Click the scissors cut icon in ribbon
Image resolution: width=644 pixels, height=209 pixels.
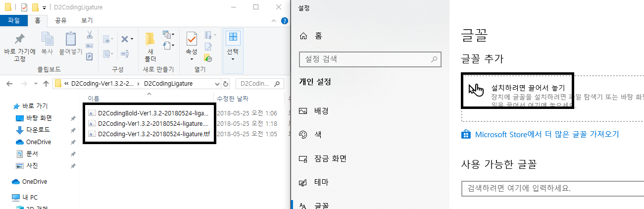[x=90, y=35]
